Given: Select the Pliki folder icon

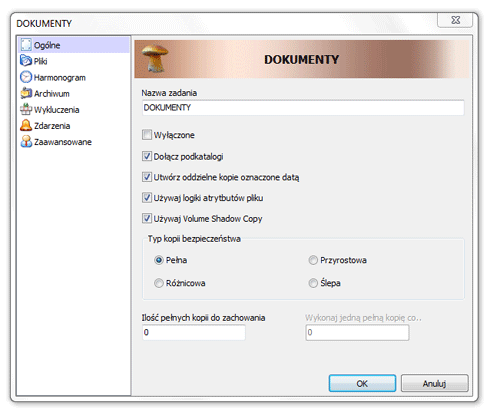Looking at the screenshot, I should pos(26,61).
